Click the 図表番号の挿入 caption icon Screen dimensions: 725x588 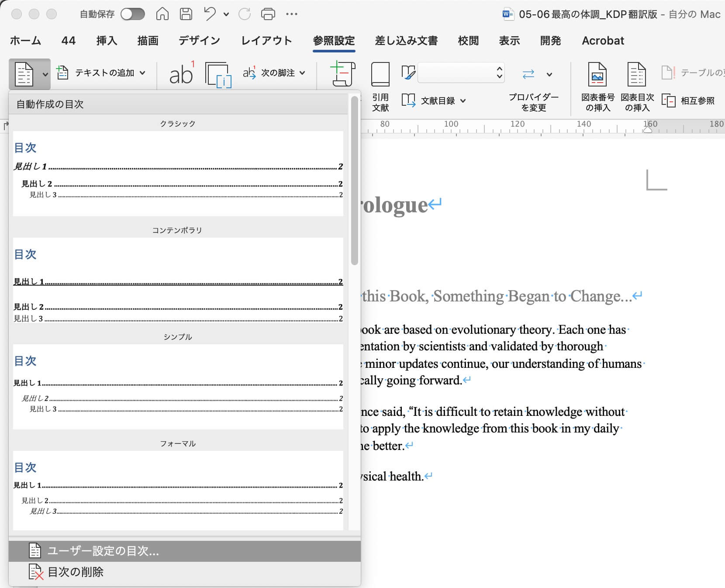pyautogui.click(x=597, y=86)
